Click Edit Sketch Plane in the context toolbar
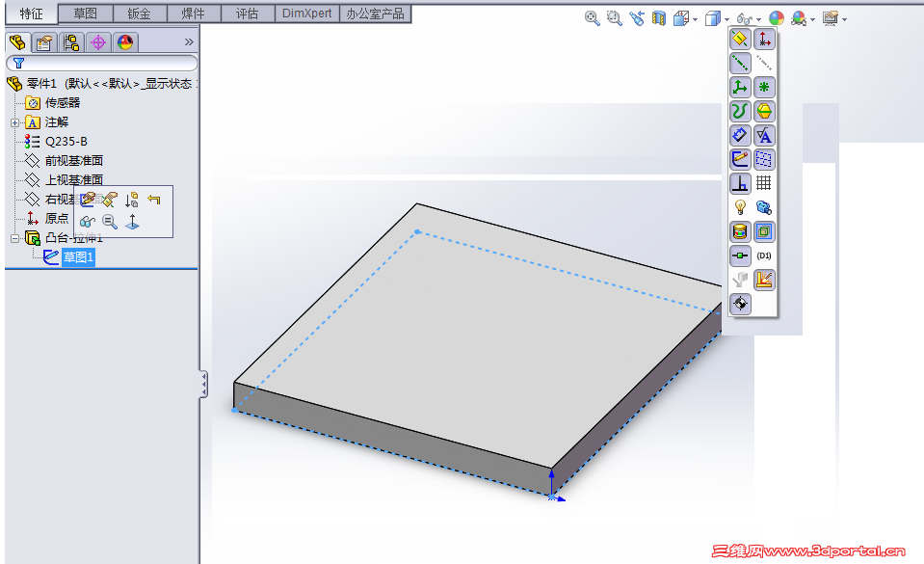This screenshot has height=564, width=924. click(110, 200)
